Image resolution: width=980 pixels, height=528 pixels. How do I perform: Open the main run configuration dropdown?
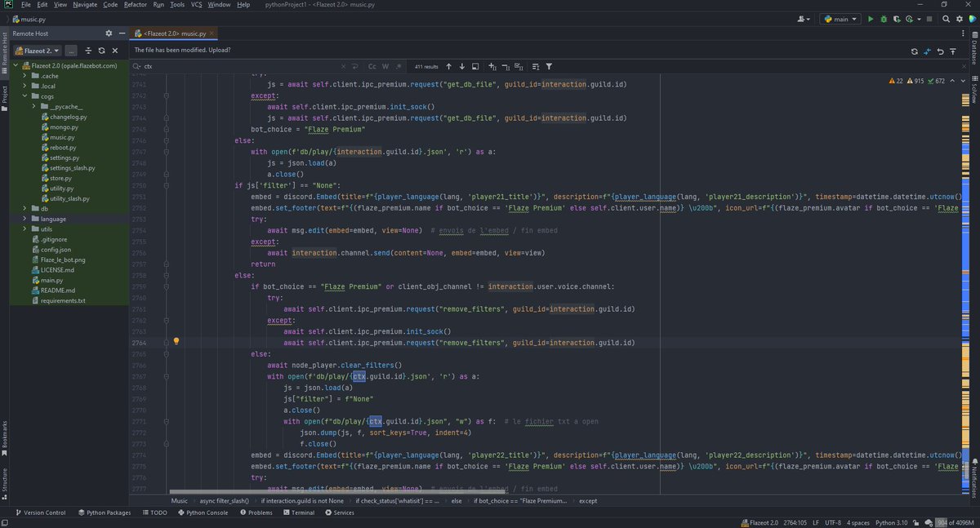click(x=840, y=19)
